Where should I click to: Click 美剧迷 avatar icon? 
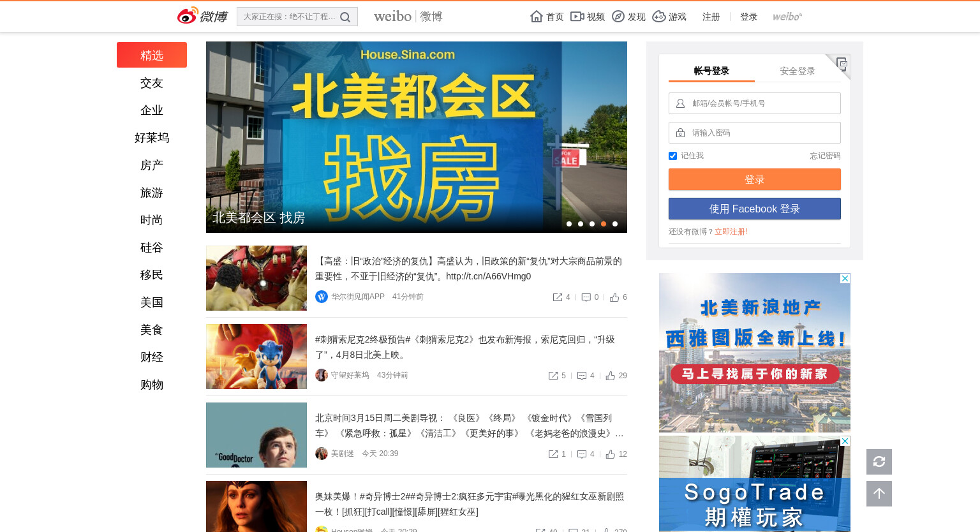[322, 454]
